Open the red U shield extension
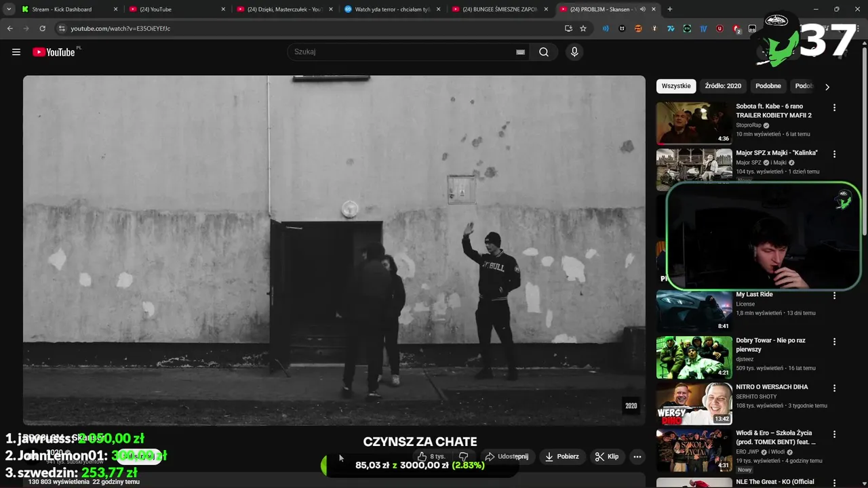 [x=719, y=28]
